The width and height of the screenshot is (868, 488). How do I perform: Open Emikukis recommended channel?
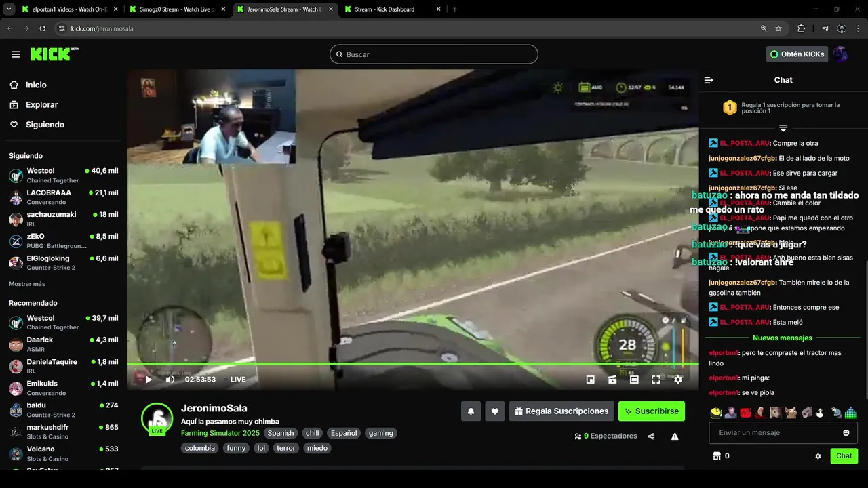[x=64, y=388]
